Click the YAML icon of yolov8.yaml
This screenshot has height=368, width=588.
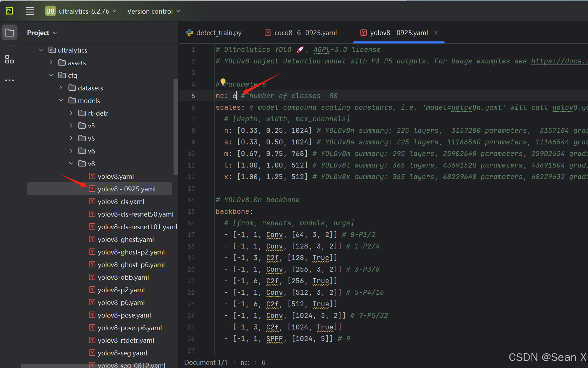coord(92,176)
